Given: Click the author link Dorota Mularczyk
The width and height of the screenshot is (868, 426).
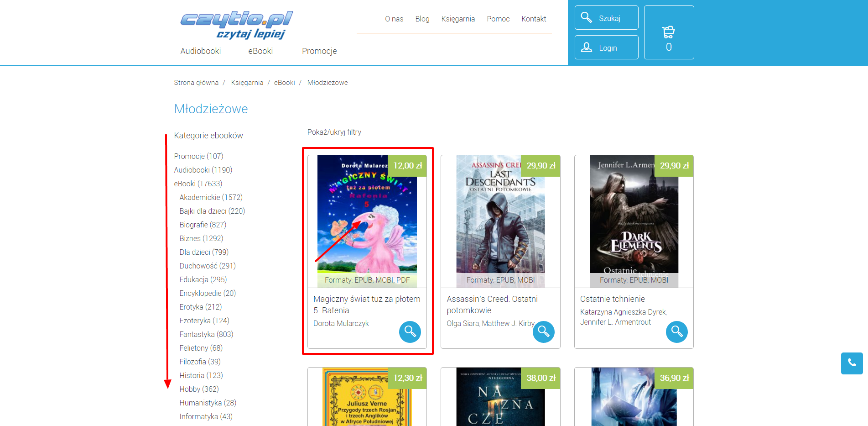Looking at the screenshot, I should pos(341,323).
